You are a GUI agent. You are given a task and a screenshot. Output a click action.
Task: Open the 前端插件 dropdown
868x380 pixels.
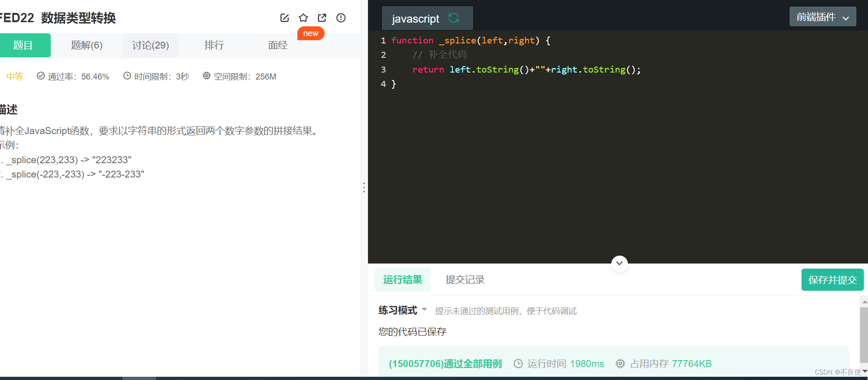point(823,17)
